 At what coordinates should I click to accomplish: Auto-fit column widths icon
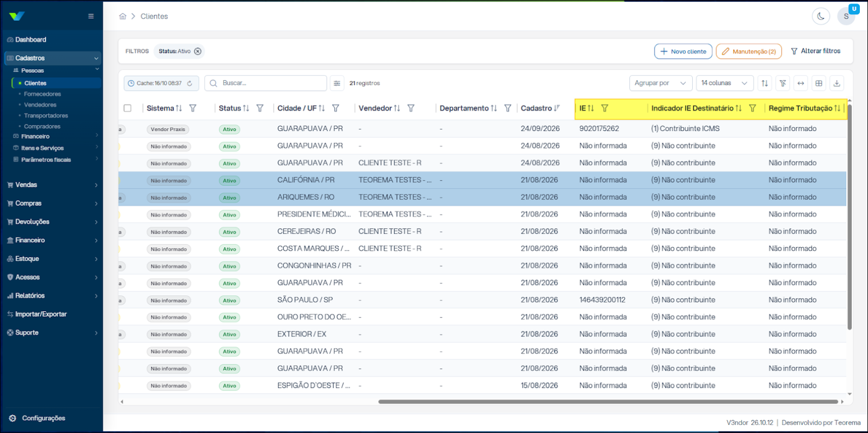pos(801,84)
